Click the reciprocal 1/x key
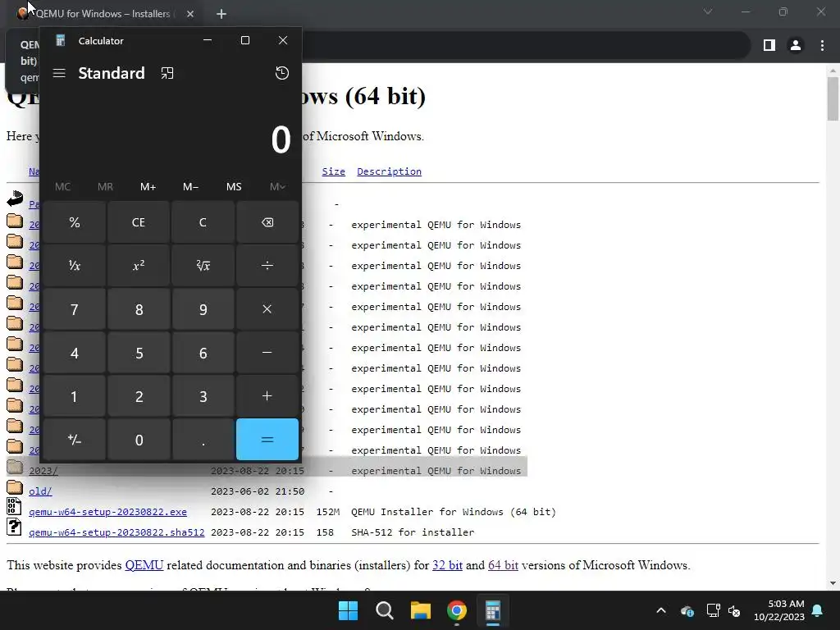Image resolution: width=840 pixels, height=630 pixels. click(75, 266)
